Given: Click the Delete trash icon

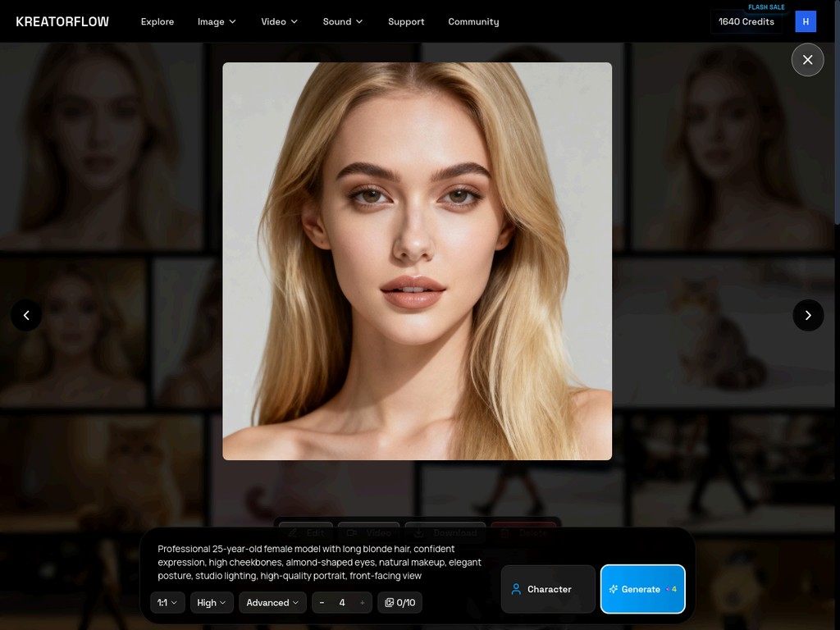Looking at the screenshot, I should 504,532.
